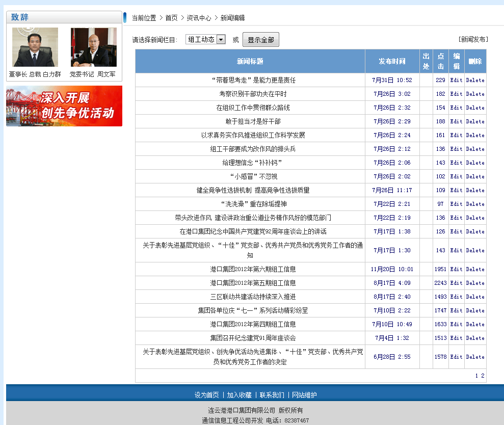Viewport: 504px width, 425px height.
Task: Open the 联系我们 footer link
Action: (x=272, y=395)
